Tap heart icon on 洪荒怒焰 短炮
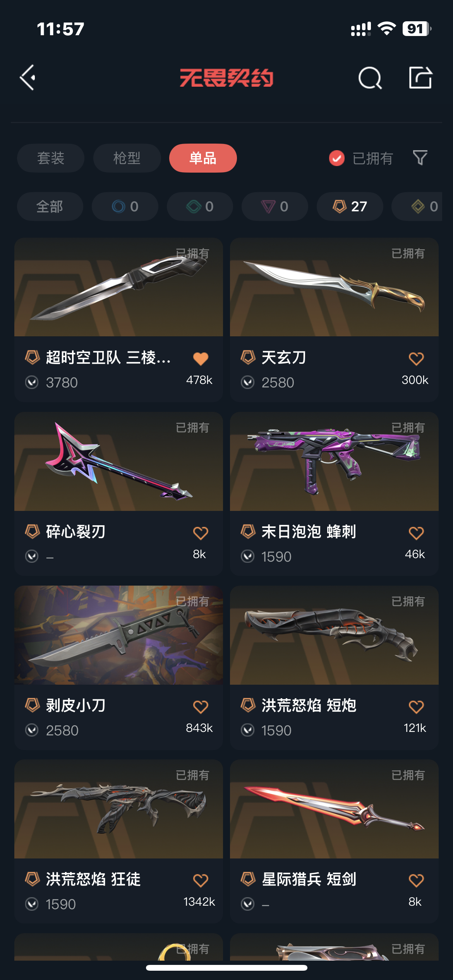 click(x=416, y=707)
